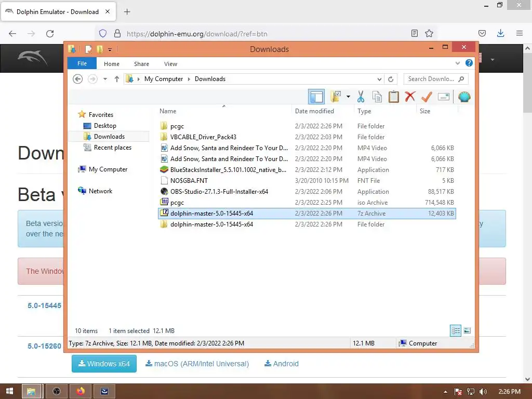Click the orange checkmark Properties icon
532x399 pixels.
point(427,97)
